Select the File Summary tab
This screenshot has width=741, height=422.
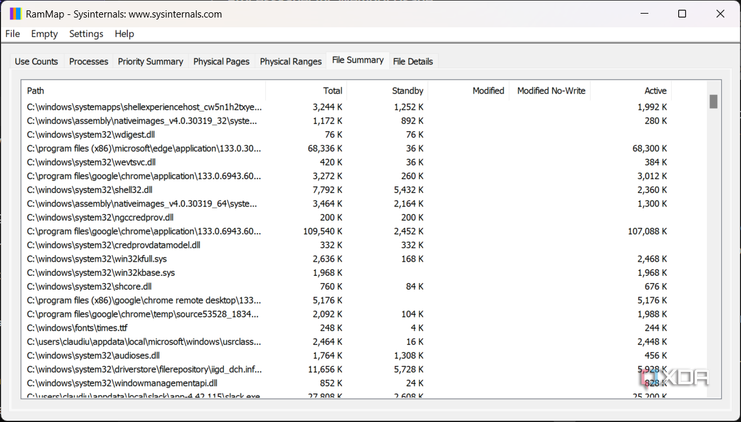click(x=358, y=60)
